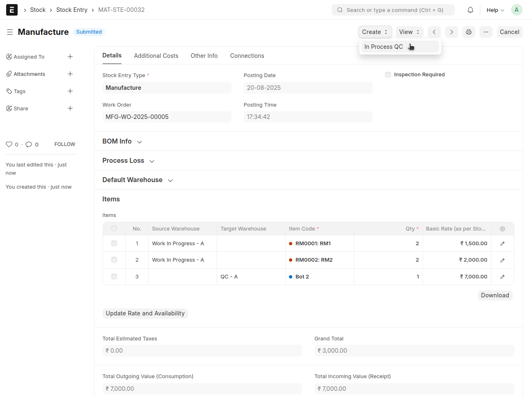Select the checkbox for RM0001 row

(x=114, y=244)
